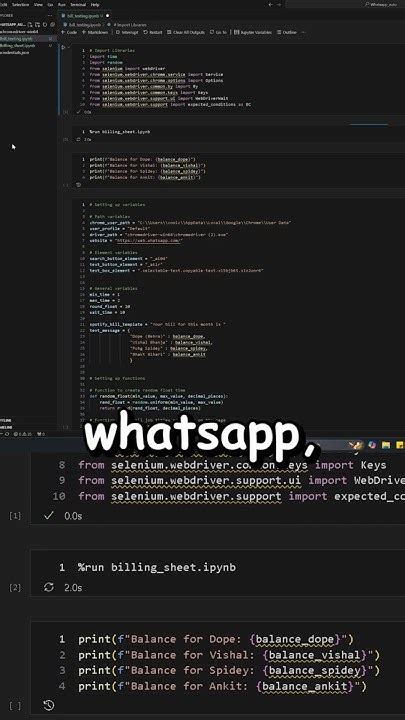
Task: Restart the Jupyter kernel
Action: point(153,32)
